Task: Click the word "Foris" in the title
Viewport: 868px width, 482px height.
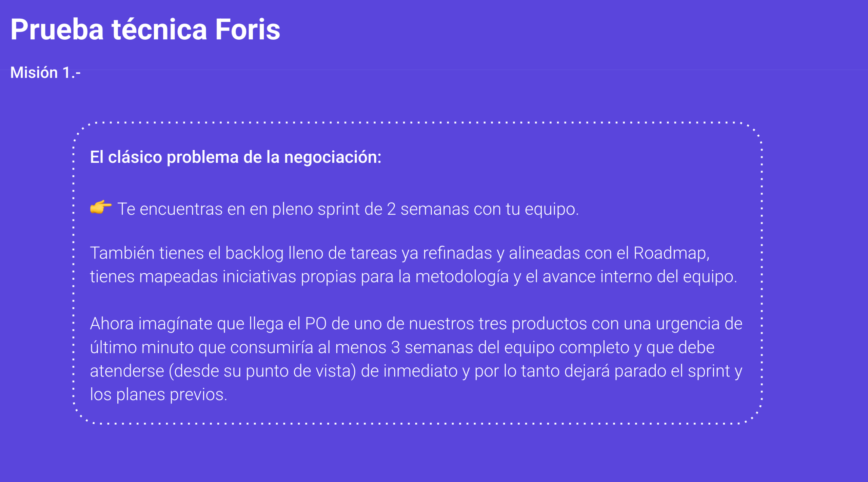Action: tap(248, 30)
